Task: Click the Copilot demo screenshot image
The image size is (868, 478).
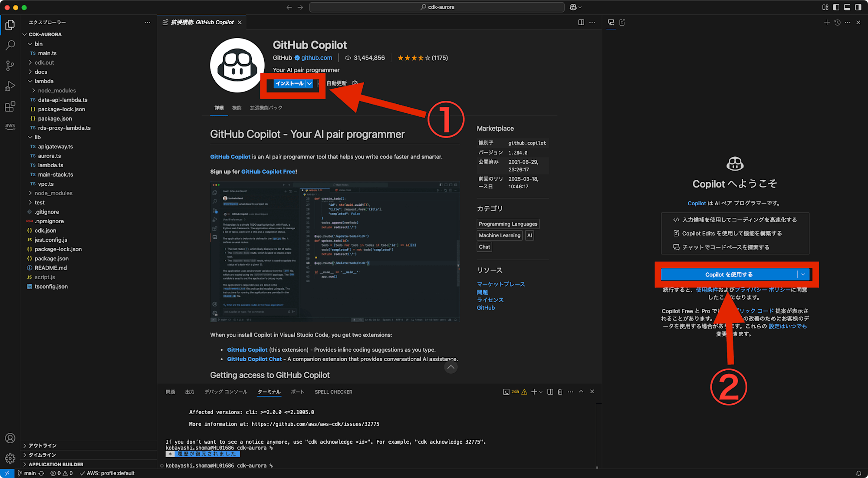Action: click(x=335, y=252)
